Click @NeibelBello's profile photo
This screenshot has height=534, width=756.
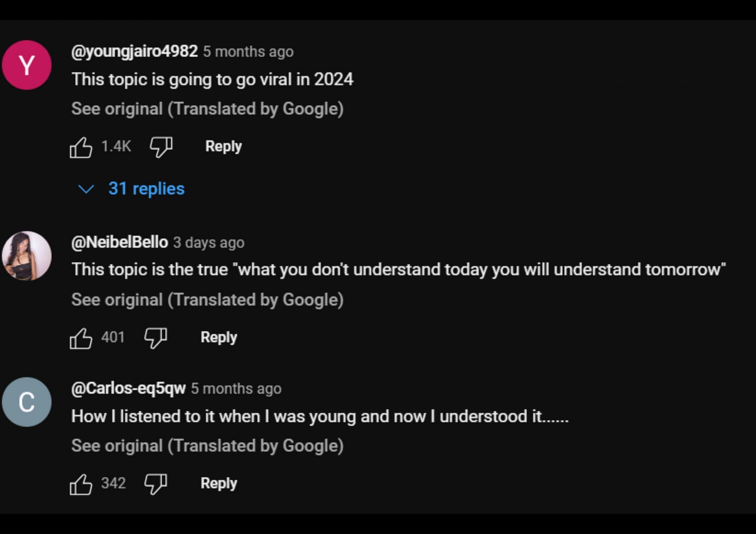[x=27, y=256]
